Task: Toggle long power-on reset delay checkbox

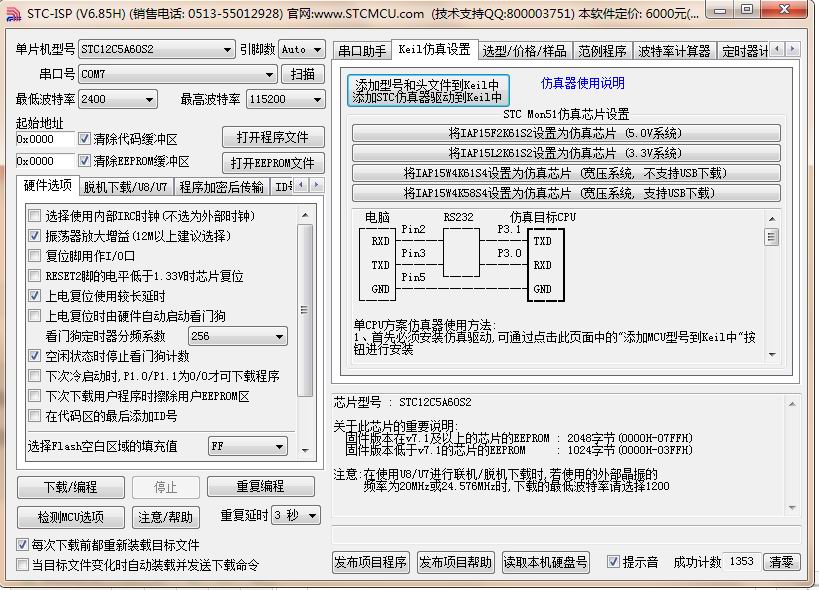Action: coord(34,296)
